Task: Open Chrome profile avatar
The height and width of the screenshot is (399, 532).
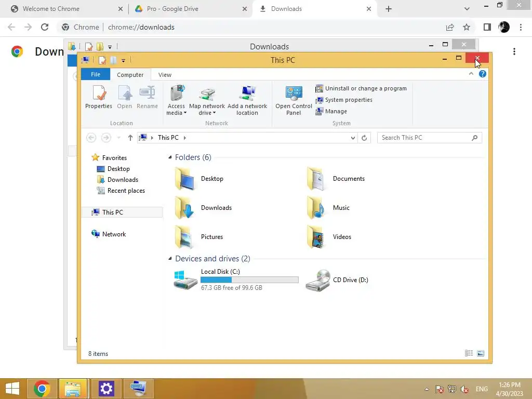Action: (x=504, y=27)
